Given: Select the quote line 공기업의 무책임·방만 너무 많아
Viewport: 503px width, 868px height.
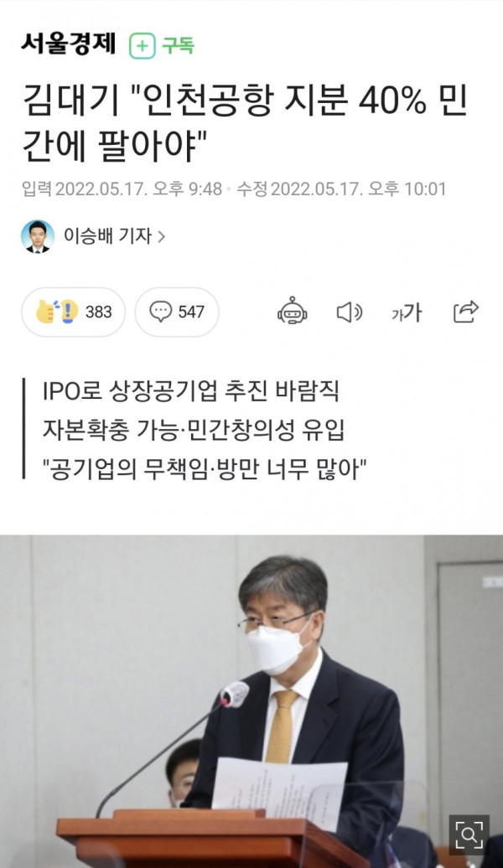Looking at the screenshot, I should point(205,470).
